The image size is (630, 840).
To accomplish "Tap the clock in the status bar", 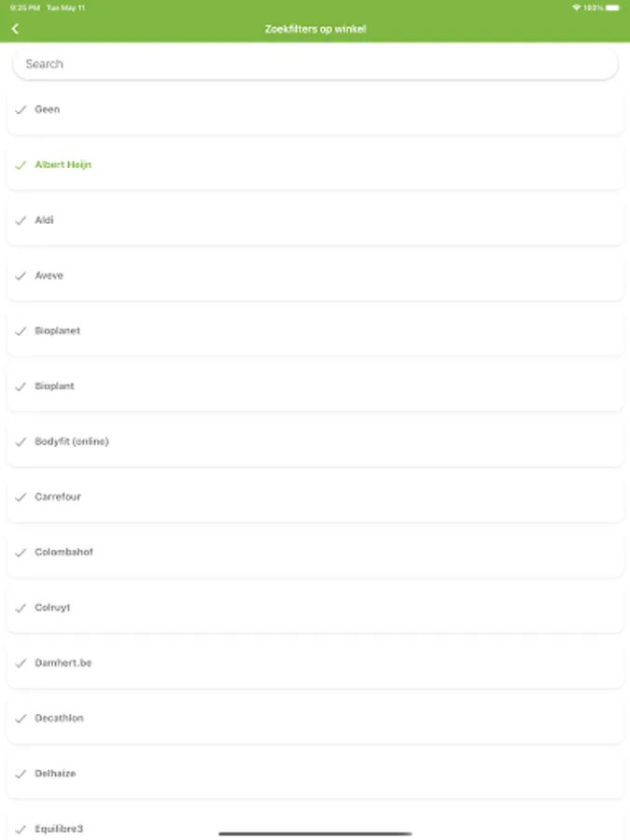I will 21,7.
